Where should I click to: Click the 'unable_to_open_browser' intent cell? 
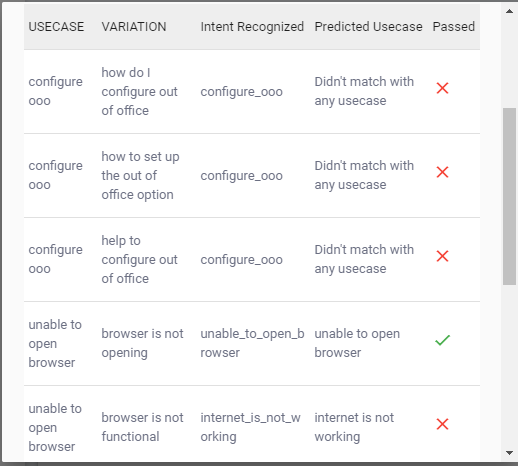click(x=252, y=343)
